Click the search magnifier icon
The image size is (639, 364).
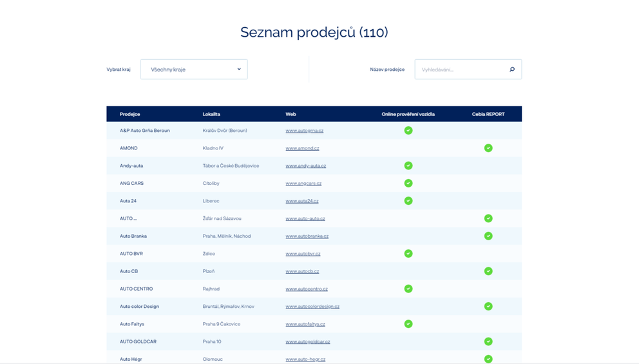tap(512, 70)
